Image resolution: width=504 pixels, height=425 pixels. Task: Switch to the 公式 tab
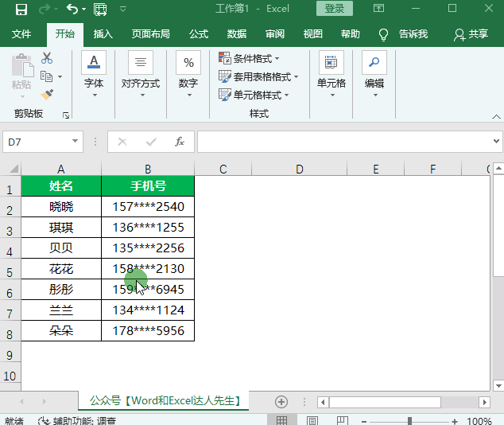pos(199,33)
